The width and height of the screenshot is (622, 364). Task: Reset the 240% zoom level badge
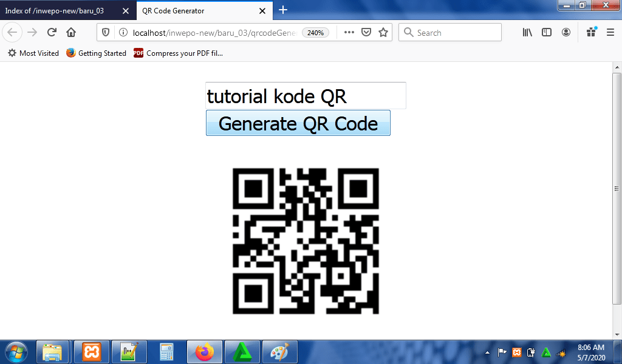point(315,33)
